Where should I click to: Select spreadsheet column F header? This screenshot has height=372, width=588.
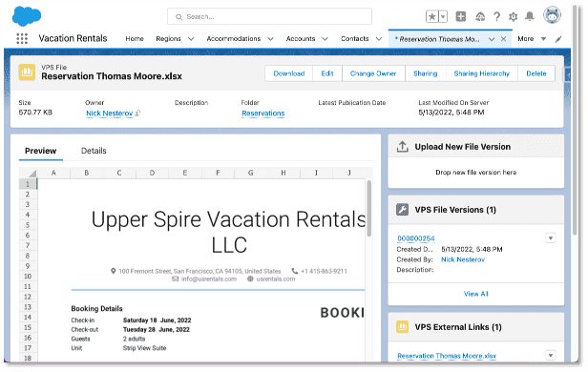pos(218,173)
